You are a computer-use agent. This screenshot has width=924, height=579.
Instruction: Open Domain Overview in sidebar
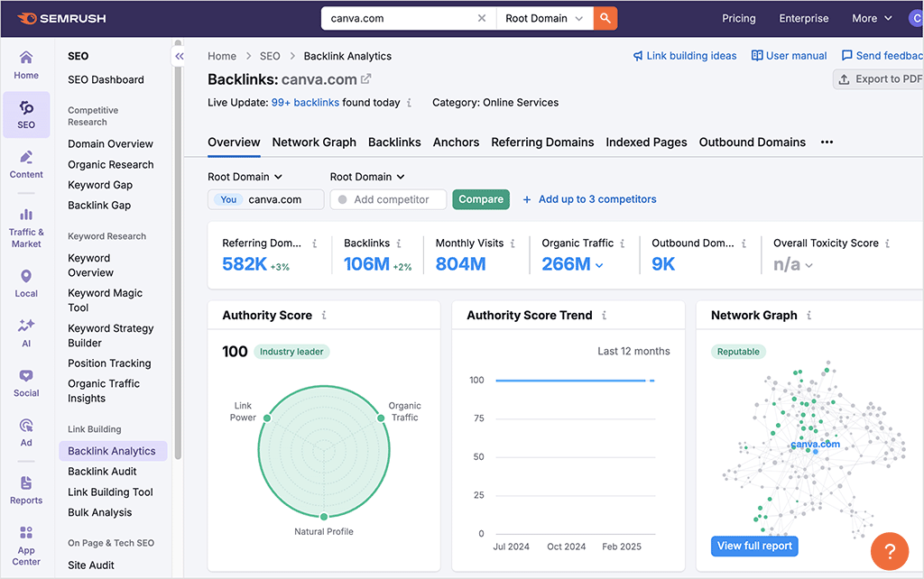[x=110, y=143]
